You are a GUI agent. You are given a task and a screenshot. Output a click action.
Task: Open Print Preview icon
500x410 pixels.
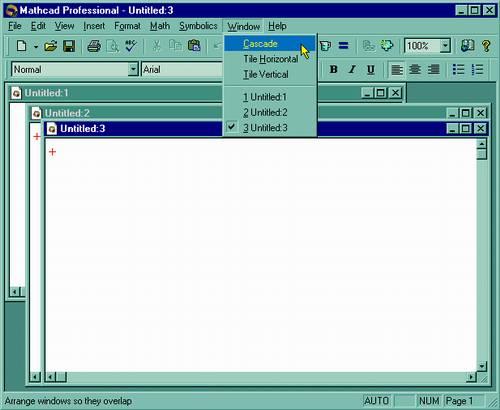point(113,46)
